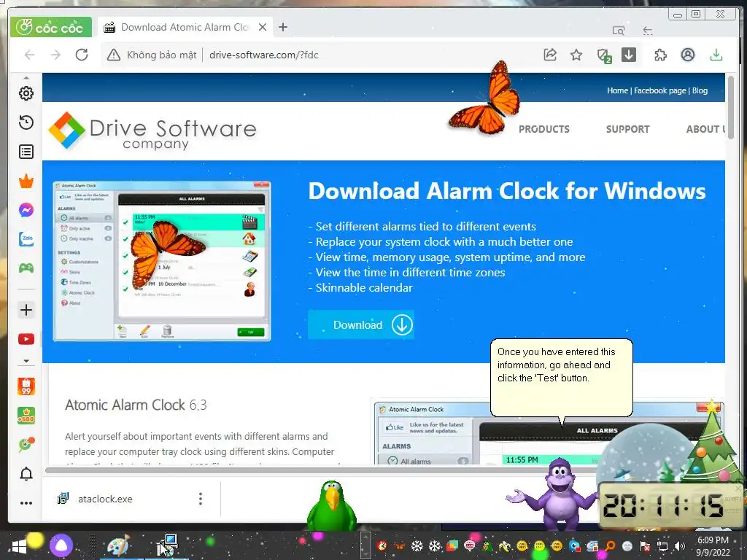This screenshot has height=560, width=747.
Task: Open the orange shopping 99 sidebar icon
Action: (x=26, y=386)
